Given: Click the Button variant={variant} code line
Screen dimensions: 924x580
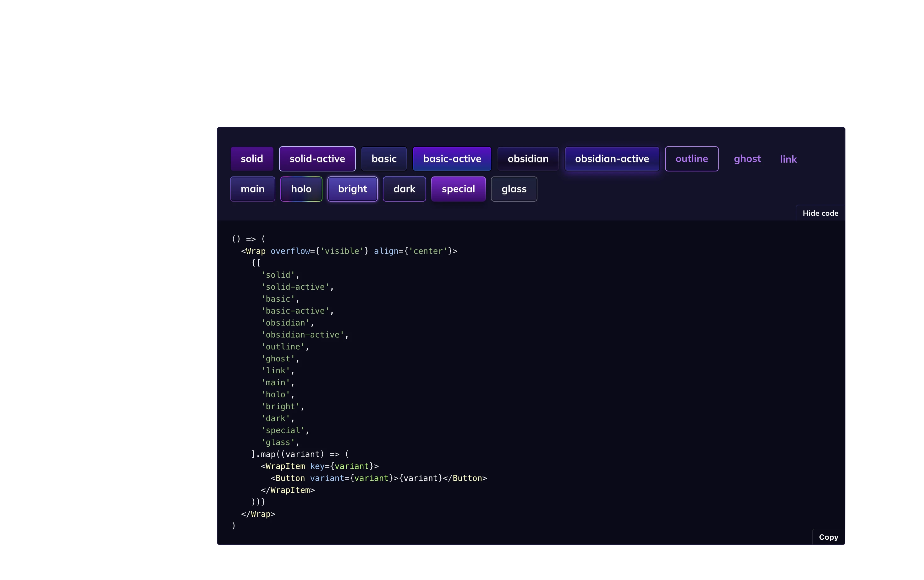Looking at the screenshot, I should point(379,478).
